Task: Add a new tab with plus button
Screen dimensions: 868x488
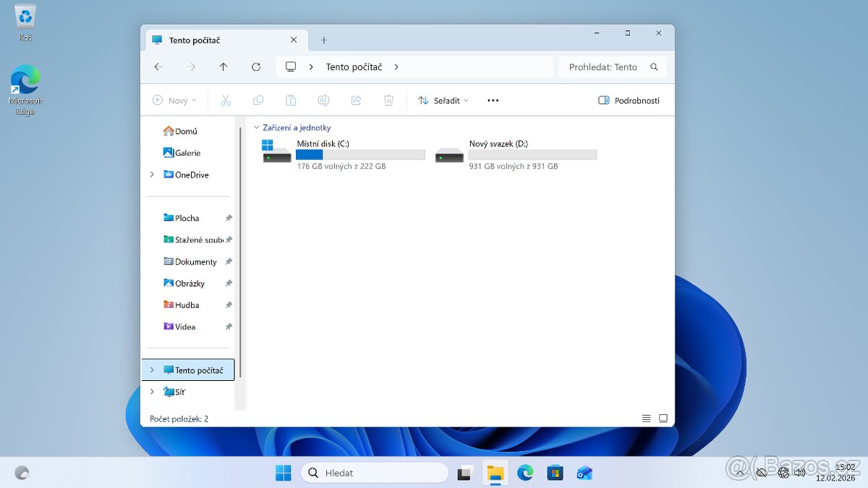Action: [323, 41]
